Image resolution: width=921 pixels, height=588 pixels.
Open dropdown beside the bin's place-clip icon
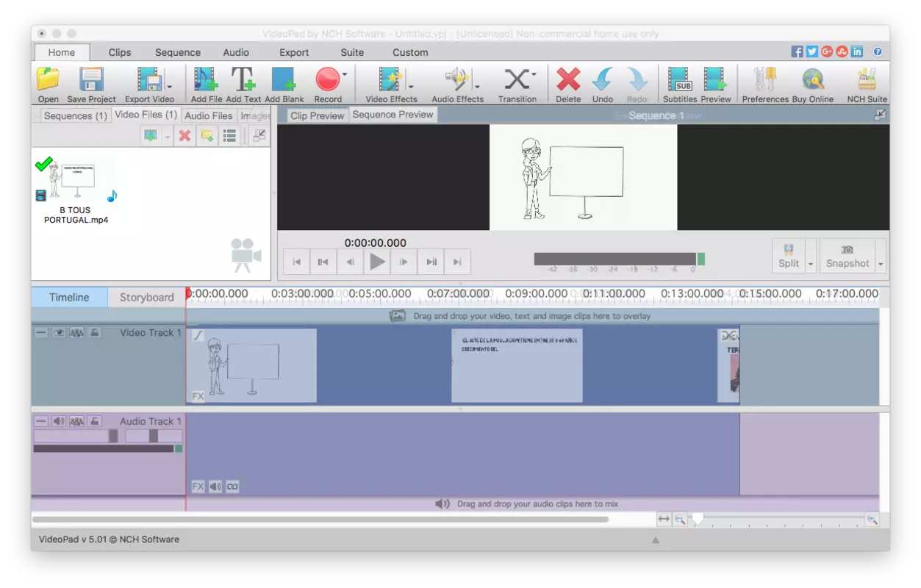pyautogui.click(x=168, y=136)
